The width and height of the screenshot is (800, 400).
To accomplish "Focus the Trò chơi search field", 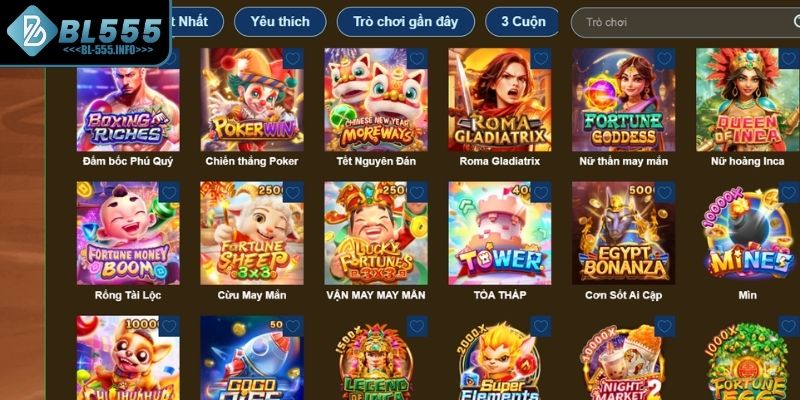I will coord(686,22).
